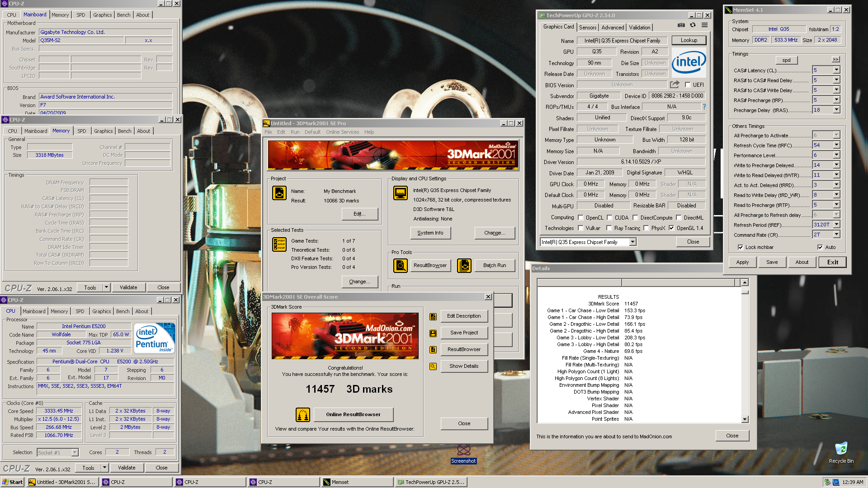
Task: Toggle the DirectML checkbox
Action: (x=679, y=218)
